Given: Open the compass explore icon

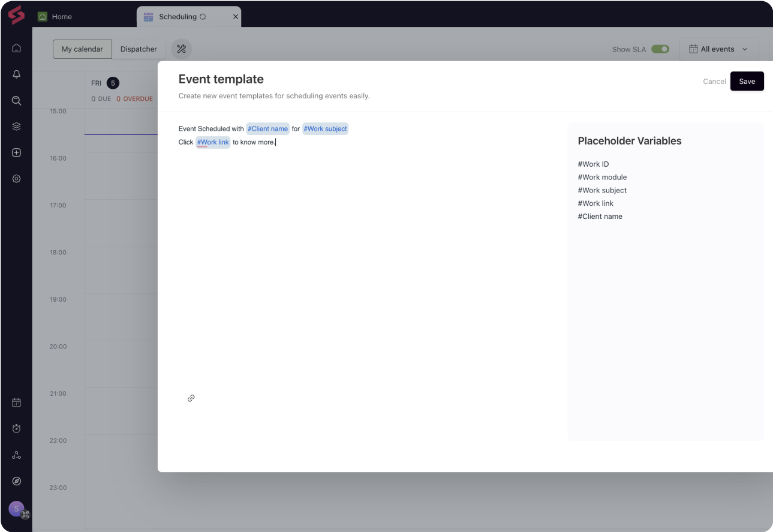Looking at the screenshot, I should pos(16,481).
